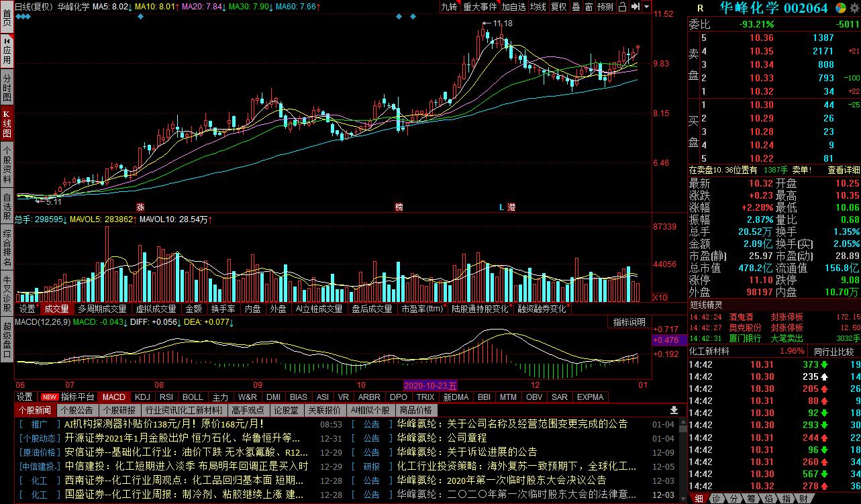The height and width of the screenshot is (504, 861).
Task: Click the 酒鬼酒 short-term alert row
Action: (774, 317)
